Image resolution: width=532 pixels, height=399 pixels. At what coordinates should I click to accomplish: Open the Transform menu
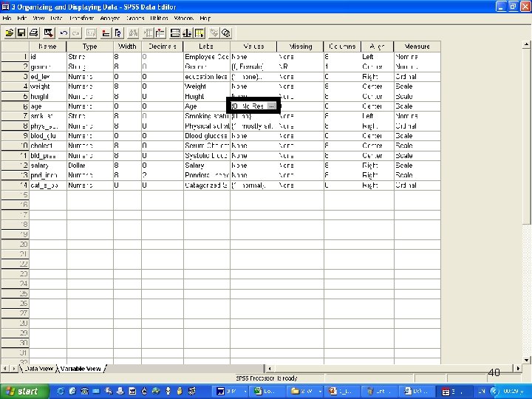coord(81,18)
